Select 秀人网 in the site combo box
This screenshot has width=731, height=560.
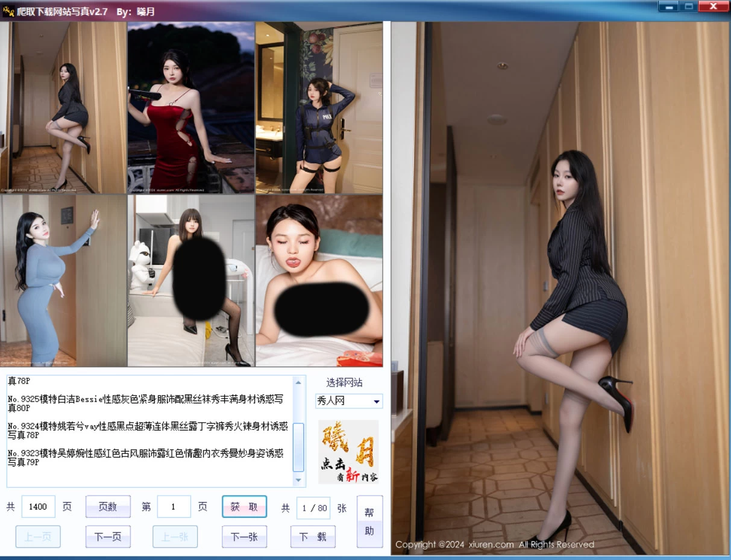point(344,401)
